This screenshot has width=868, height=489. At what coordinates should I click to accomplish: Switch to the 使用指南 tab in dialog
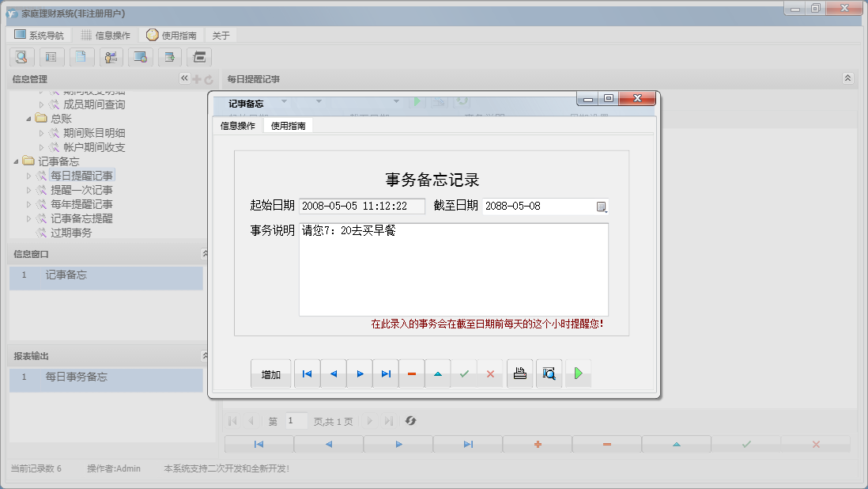[x=287, y=124]
